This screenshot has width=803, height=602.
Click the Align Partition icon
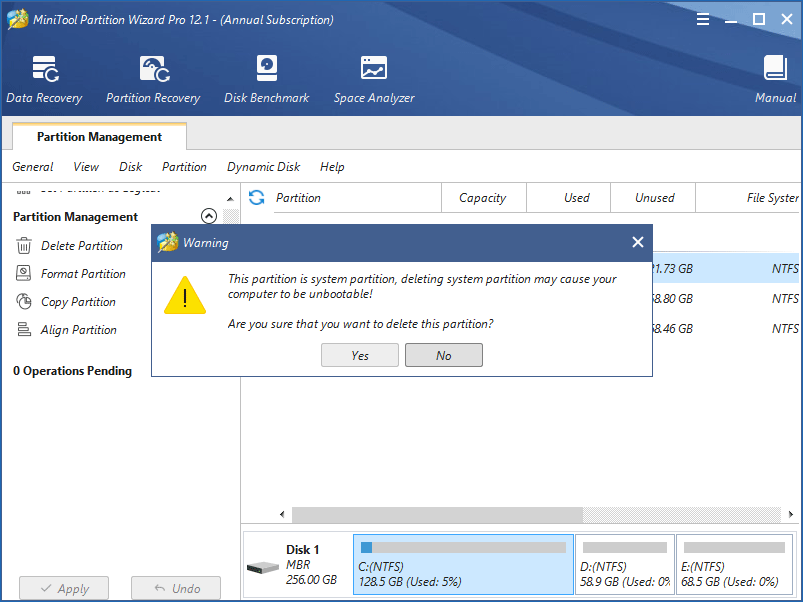pyautogui.click(x=24, y=329)
